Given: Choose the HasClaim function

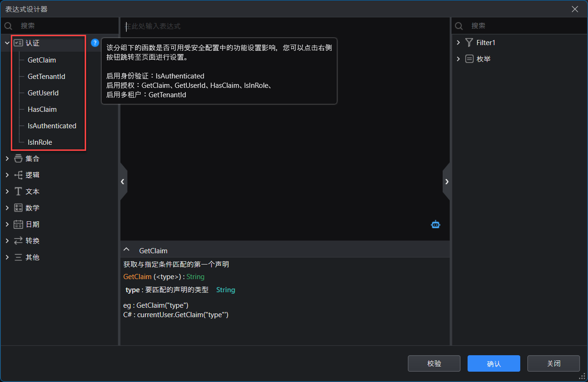Looking at the screenshot, I should pyautogui.click(x=42, y=109).
